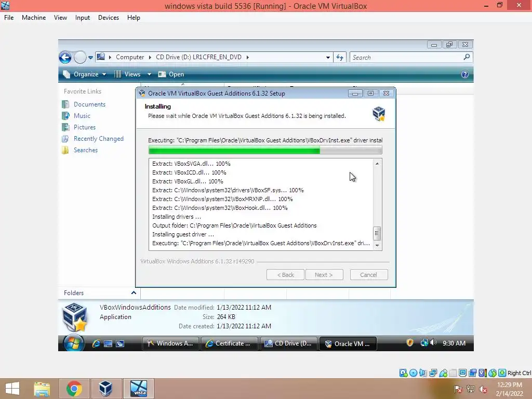Click the Next button in setup
This screenshot has width=532, height=399.
click(324, 275)
